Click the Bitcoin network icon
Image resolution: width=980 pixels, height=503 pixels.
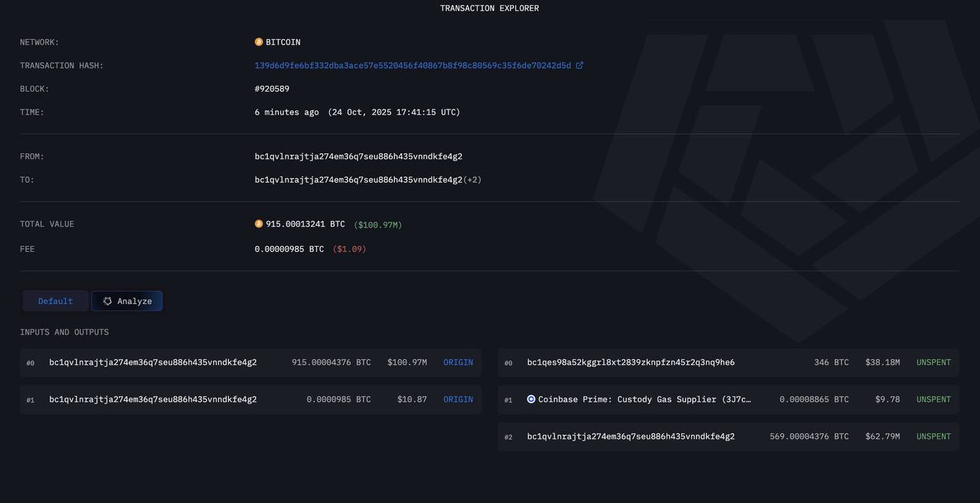point(259,42)
